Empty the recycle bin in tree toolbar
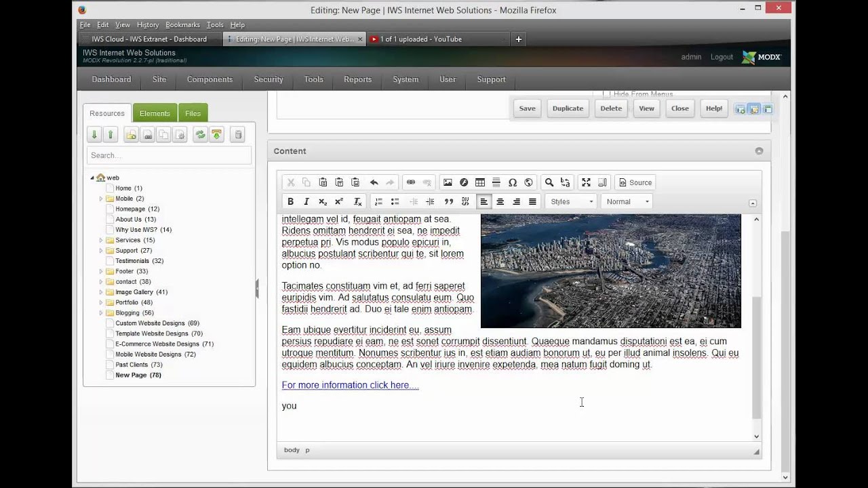The image size is (868, 488). tap(238, 135)
